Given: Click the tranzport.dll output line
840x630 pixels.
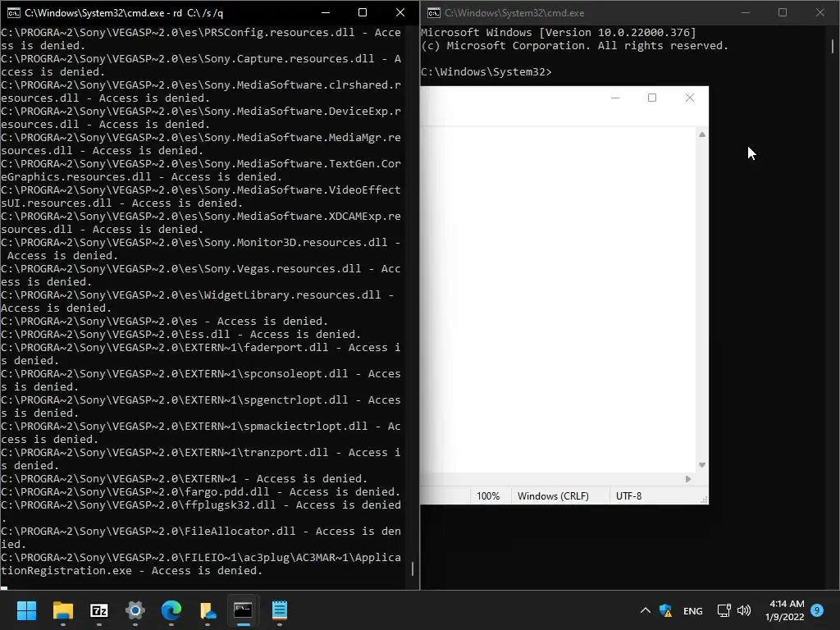Looking at the screenshot, I should click(x=201, y=459).
